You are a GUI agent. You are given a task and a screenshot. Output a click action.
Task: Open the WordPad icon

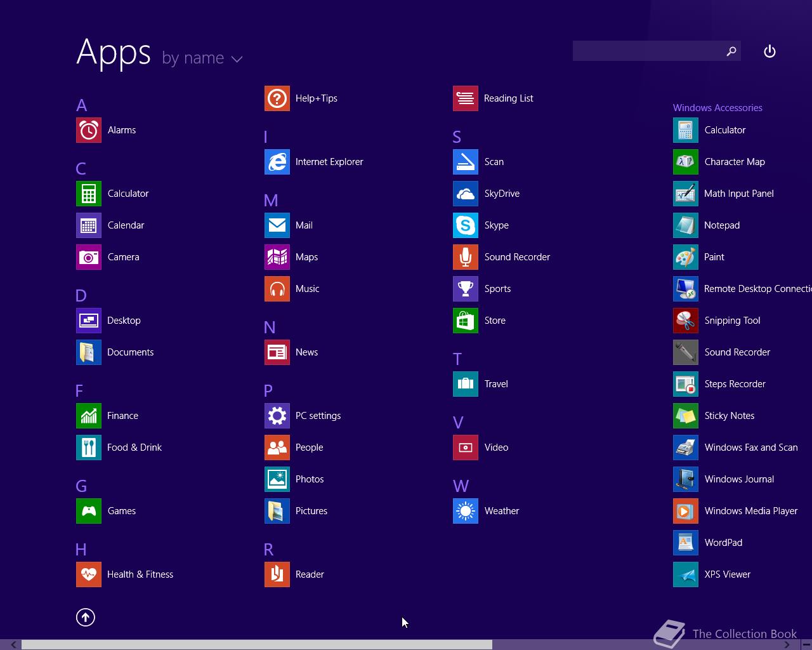[x=686, y=543]
